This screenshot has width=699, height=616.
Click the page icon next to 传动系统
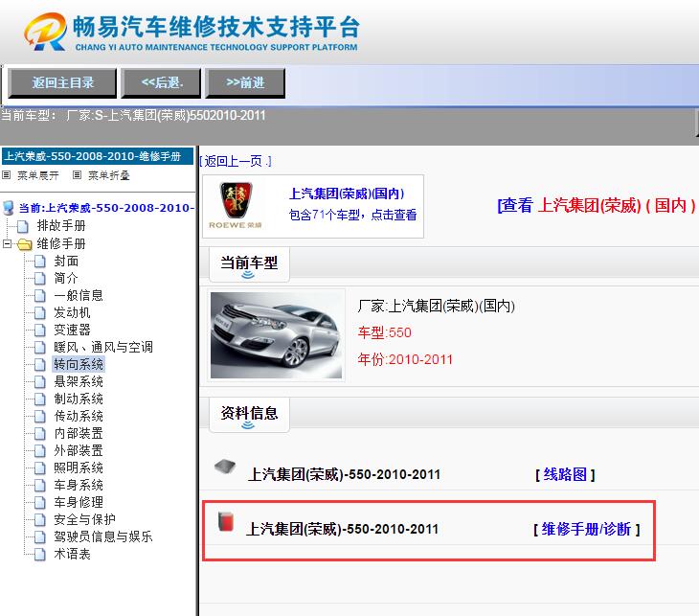pos(40,417)
